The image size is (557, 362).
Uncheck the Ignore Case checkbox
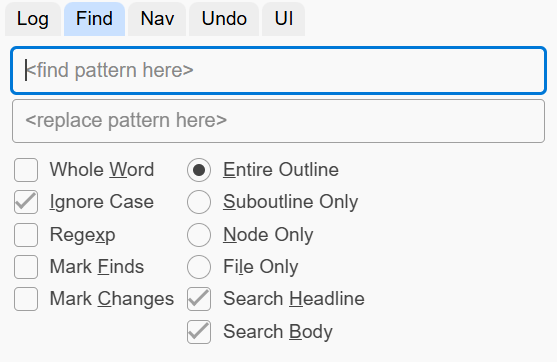26,202
